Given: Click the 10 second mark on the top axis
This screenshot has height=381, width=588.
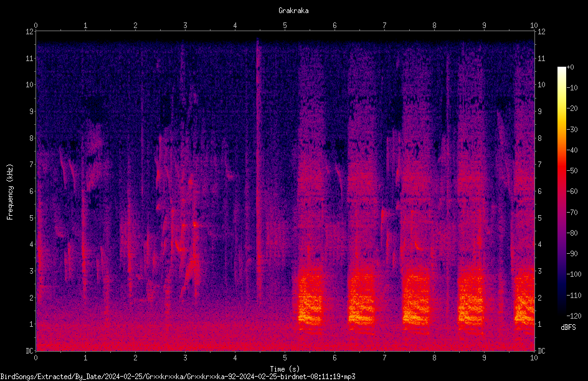Looking at the screenshot, I should tap(534, 25).
